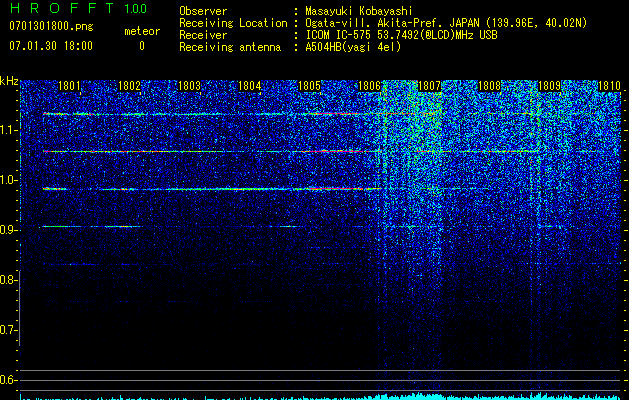
Task: Click the 0.6 kHz axis label
Action: click(x=9, y=380)
